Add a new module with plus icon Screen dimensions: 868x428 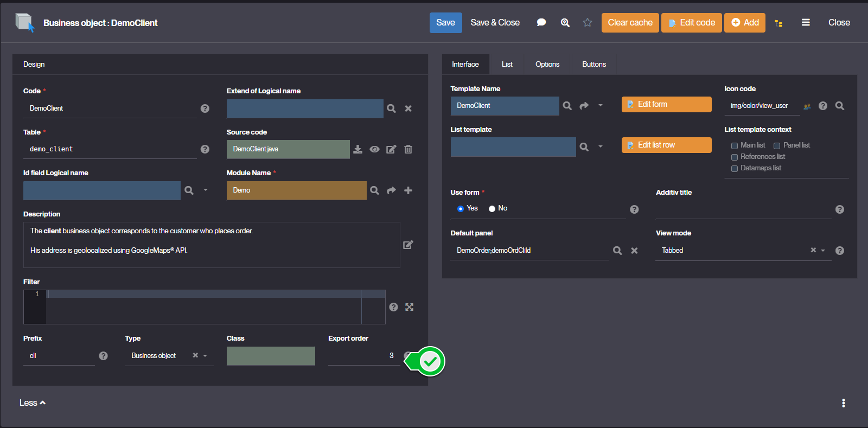pos(408,190)
